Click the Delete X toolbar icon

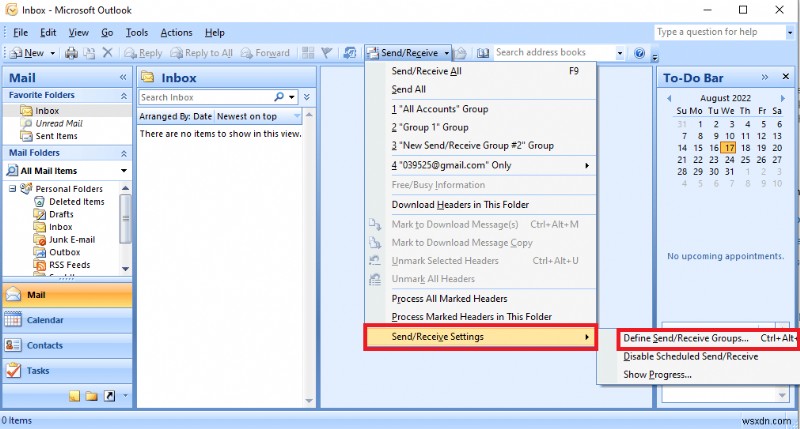(x=107, y=53)
